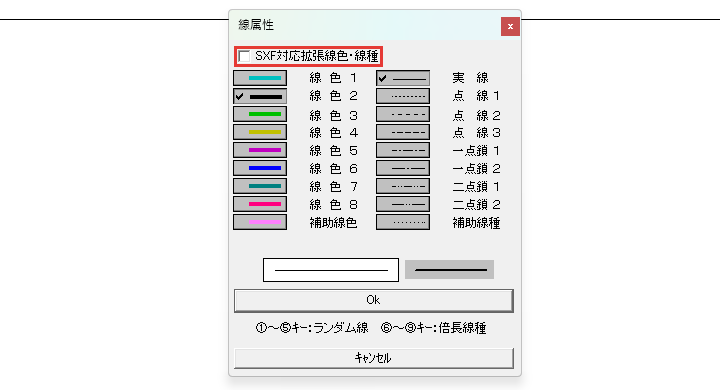The width and height of the screenshot is (720, 390).
Task: Click the Ok button
Action: click(x=374, y=300)
